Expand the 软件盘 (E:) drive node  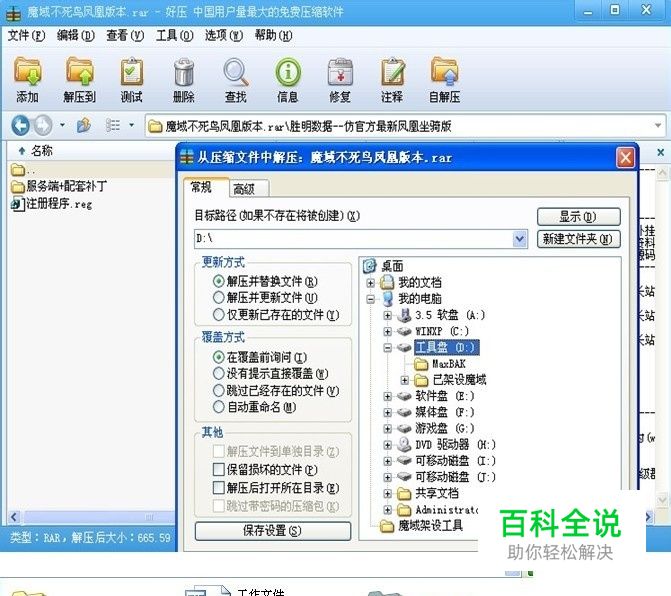[x=388, y=396]
